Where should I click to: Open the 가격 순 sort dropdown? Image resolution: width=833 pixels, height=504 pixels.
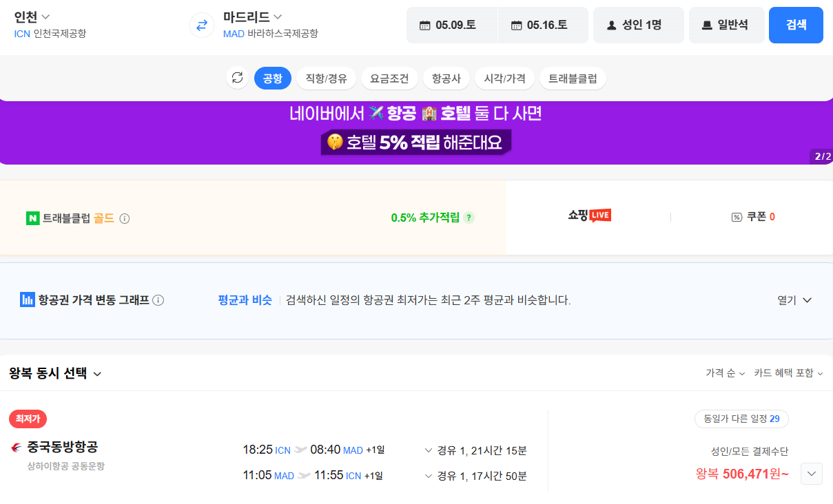726,372
